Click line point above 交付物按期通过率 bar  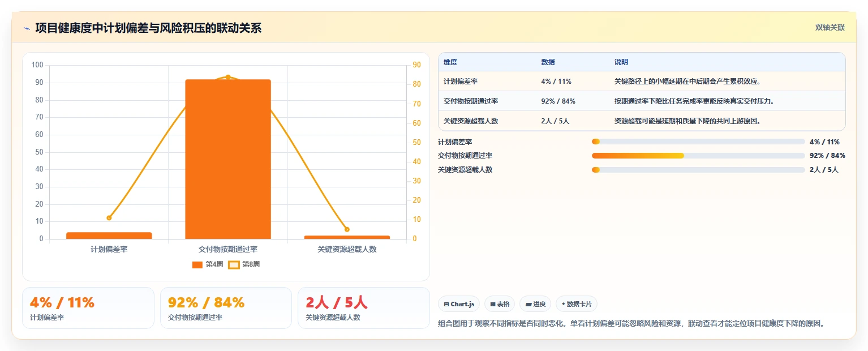point(228,77)
